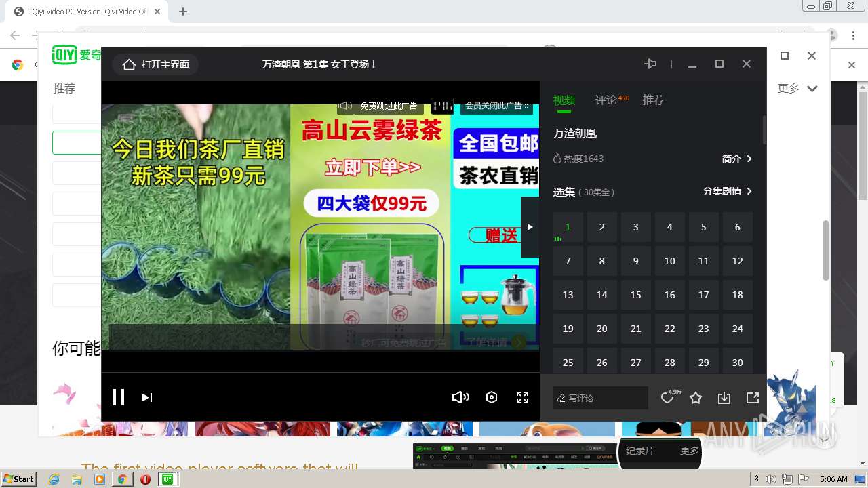
Task: Click the taskbar clock 5:06 AM
Action: tap(833, 479)
